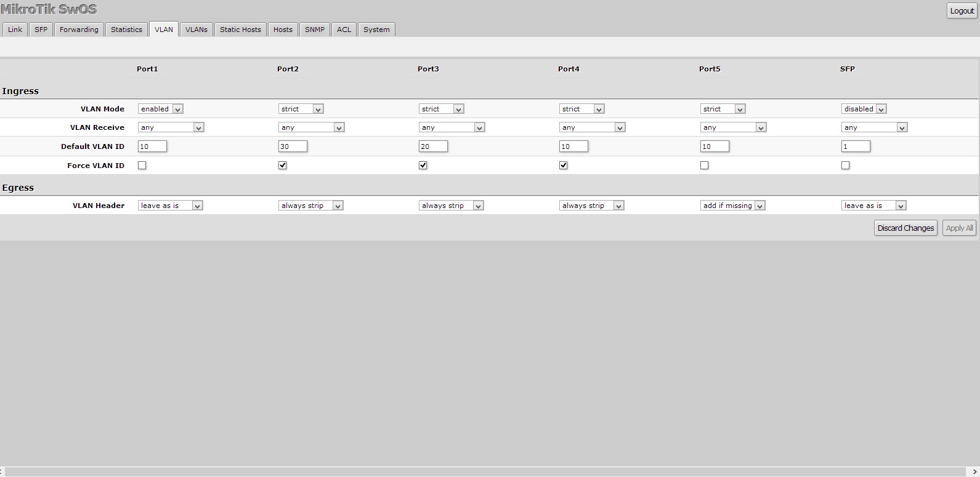
Task: Open the Forwarding tab
Action: 79,30
